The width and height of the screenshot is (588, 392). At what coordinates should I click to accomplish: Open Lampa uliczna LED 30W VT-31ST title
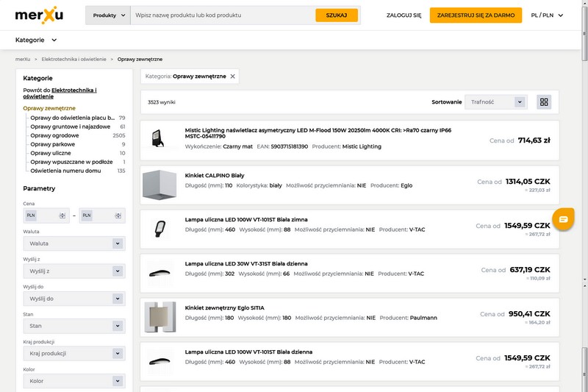click(246, 264)
